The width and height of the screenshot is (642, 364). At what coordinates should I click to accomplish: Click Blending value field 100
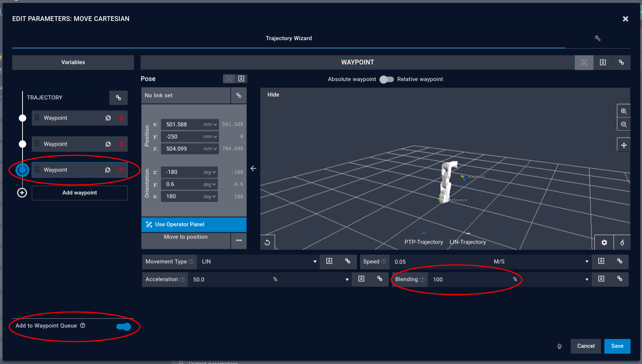[x=470, y=280]
